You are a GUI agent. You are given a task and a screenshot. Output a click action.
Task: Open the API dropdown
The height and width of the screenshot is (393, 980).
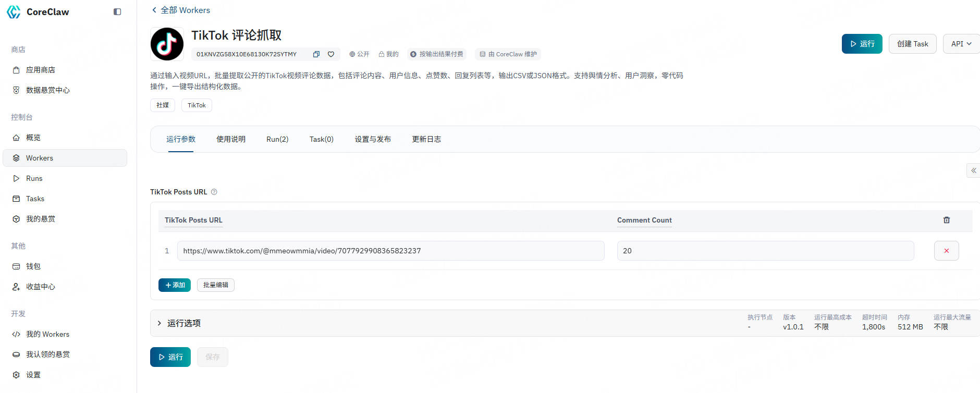tap(961, 44)
